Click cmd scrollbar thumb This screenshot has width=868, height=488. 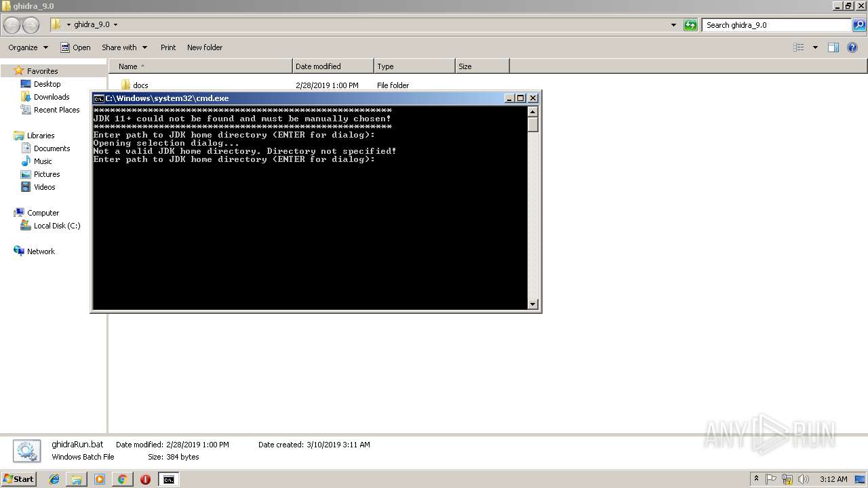533,125
